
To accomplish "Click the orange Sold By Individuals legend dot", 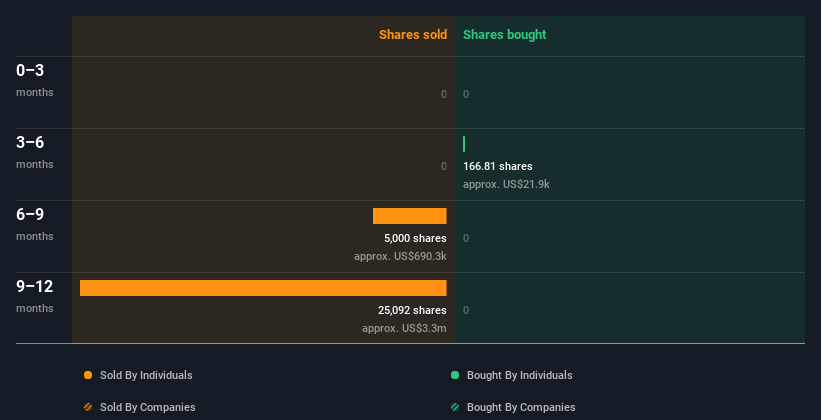I will [x=88, y=375].
